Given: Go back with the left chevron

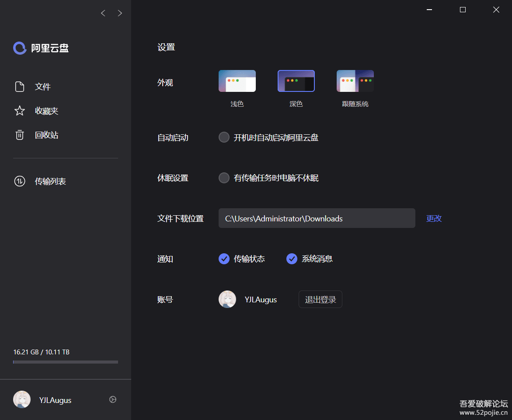Looking at the screenshot, I should point(103,13).
